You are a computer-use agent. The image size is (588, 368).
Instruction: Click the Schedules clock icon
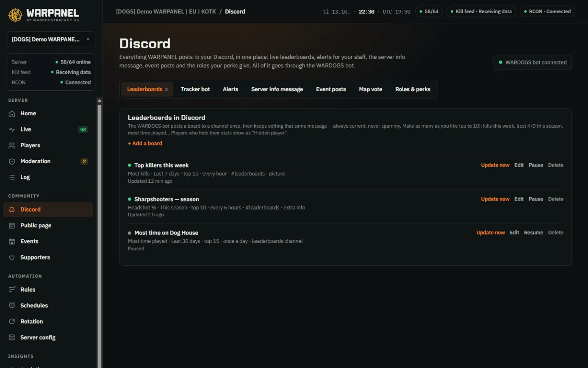(x=12, y=306)
